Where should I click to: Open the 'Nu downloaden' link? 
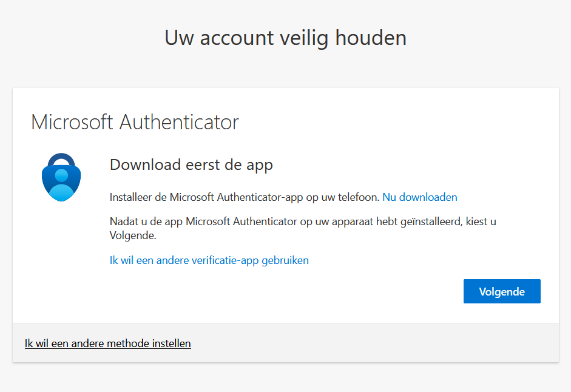[x=419, y=197]
